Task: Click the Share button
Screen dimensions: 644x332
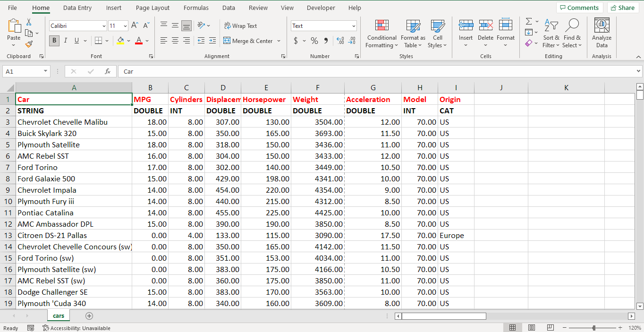Action: point(623,8)
